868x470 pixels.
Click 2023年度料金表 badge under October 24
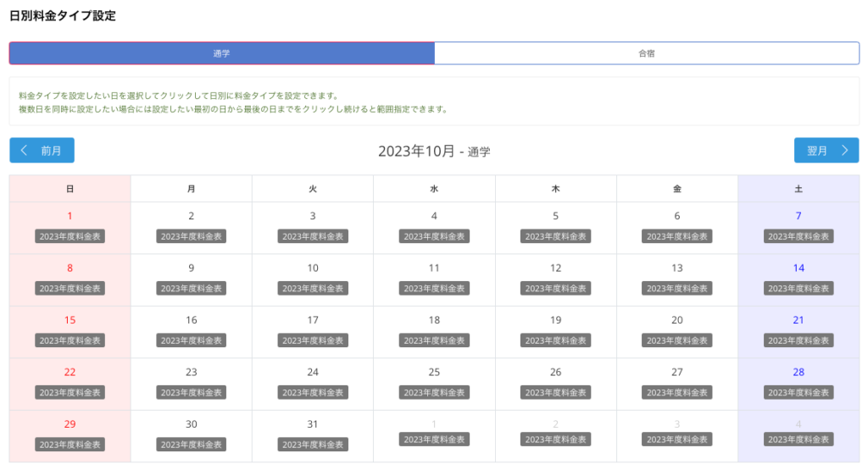[313, 393]
